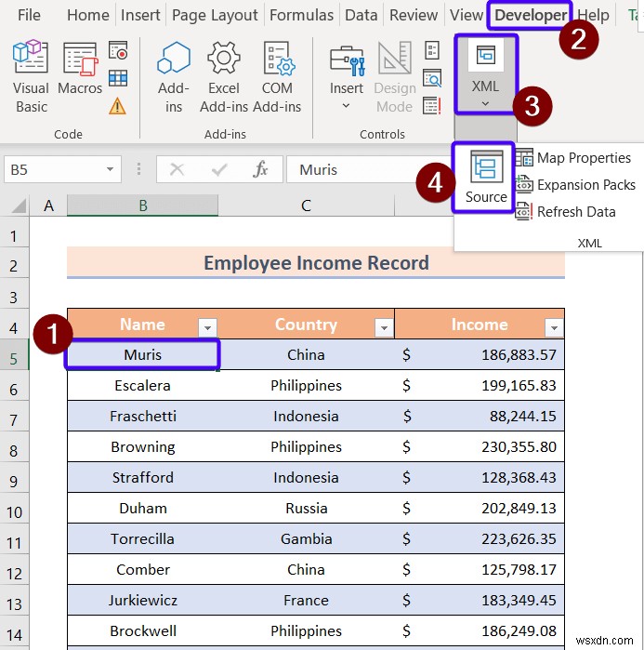Click the XML Source icon
This screenshot has width=644, height=650.
[x=485, y=178]
